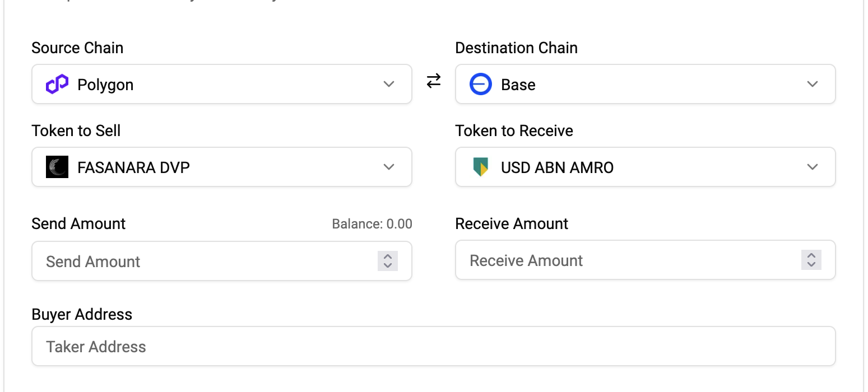The image size is (868, 392).
Task: Click the FASANARA DVP token icon
Action: click(57, 167)
